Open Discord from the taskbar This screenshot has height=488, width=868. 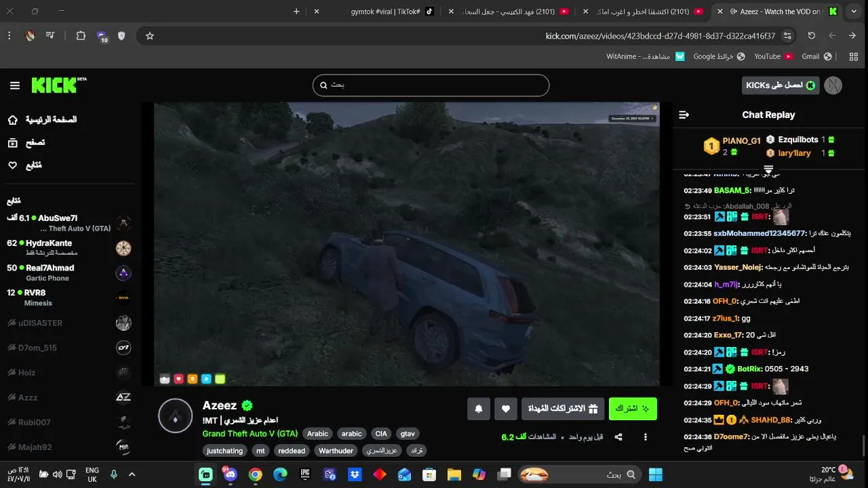[230, 474]
